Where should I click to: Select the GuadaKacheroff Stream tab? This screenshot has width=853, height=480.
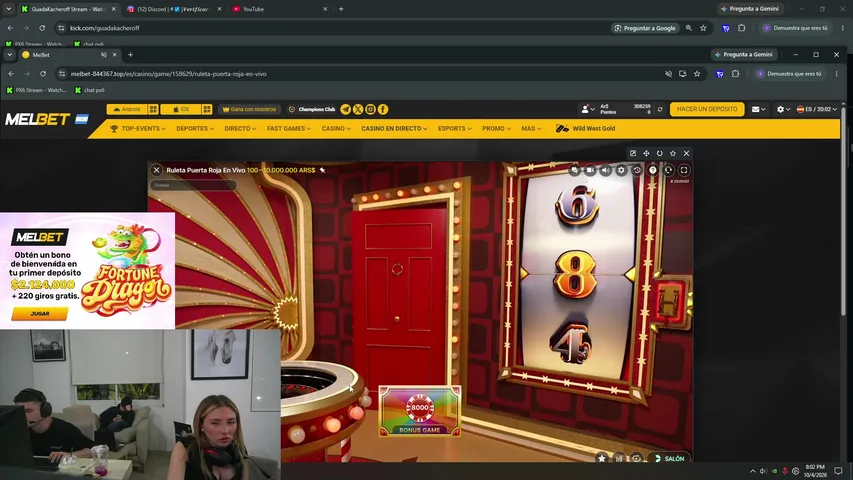pos(69,9)
